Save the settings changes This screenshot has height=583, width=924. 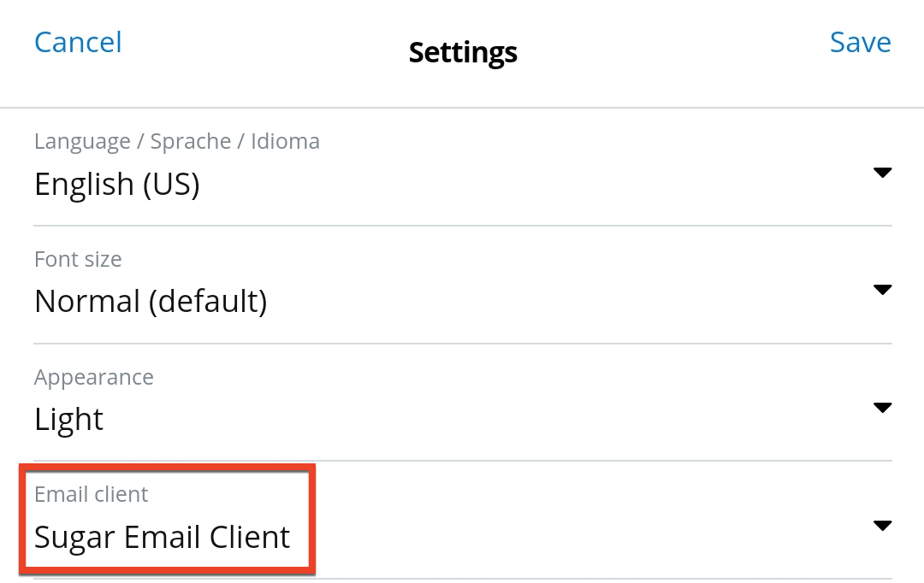[x=861, y=42]
